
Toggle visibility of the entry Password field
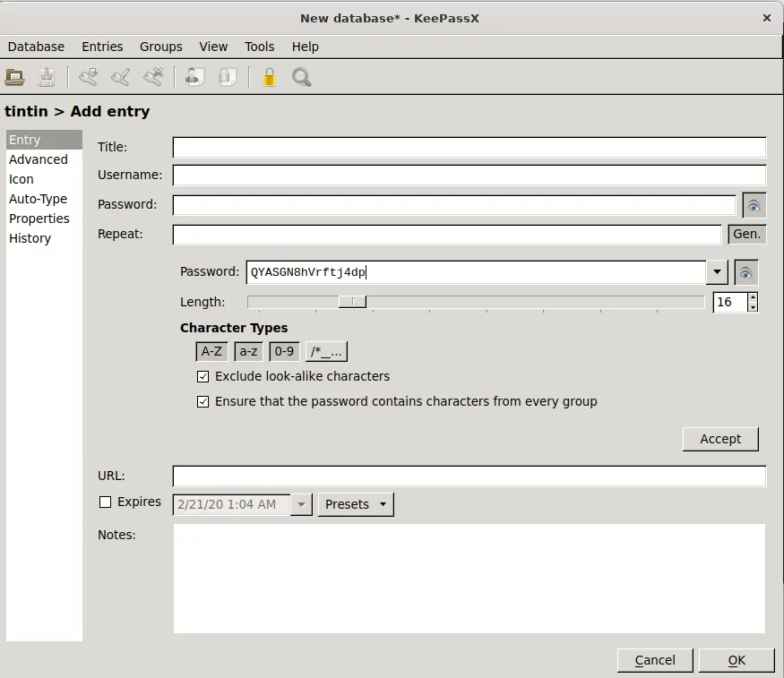(754, 205)
